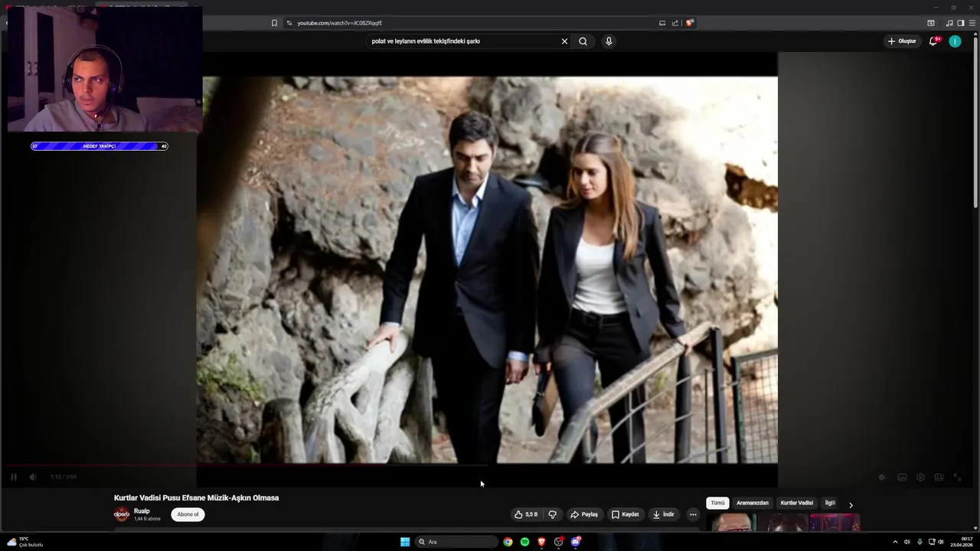This screenshot has width=980, height=551.
Task: Open the Oluştur create menu
Action: [902, 41]
